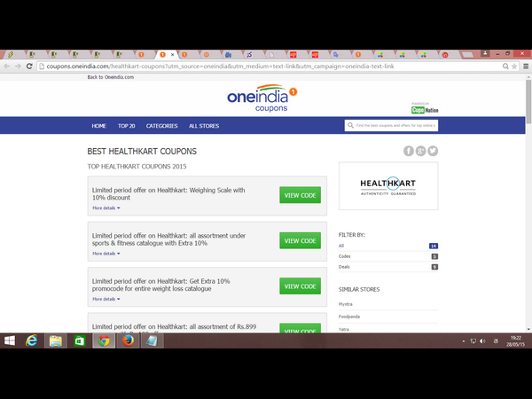The height and width of the screenshot is (399, 532).
Task: Click the coupon search input field
Action: pos(395,126)
